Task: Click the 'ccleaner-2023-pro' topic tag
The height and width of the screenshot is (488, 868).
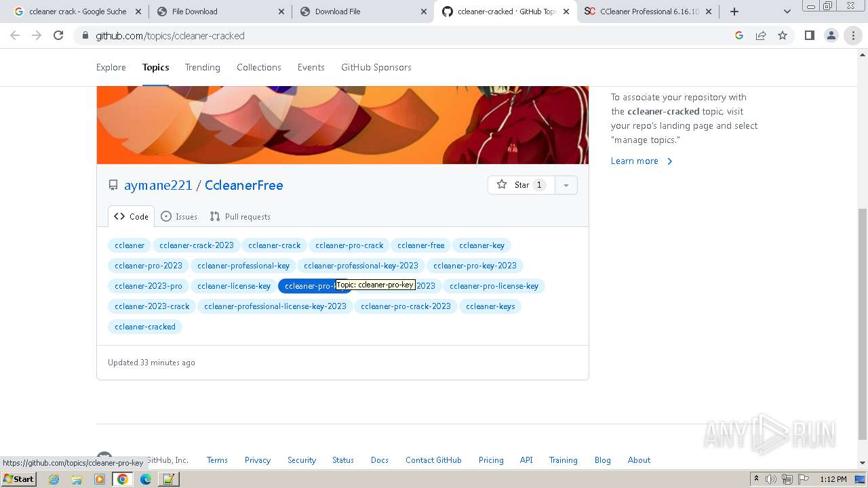Action: point(149,286)
